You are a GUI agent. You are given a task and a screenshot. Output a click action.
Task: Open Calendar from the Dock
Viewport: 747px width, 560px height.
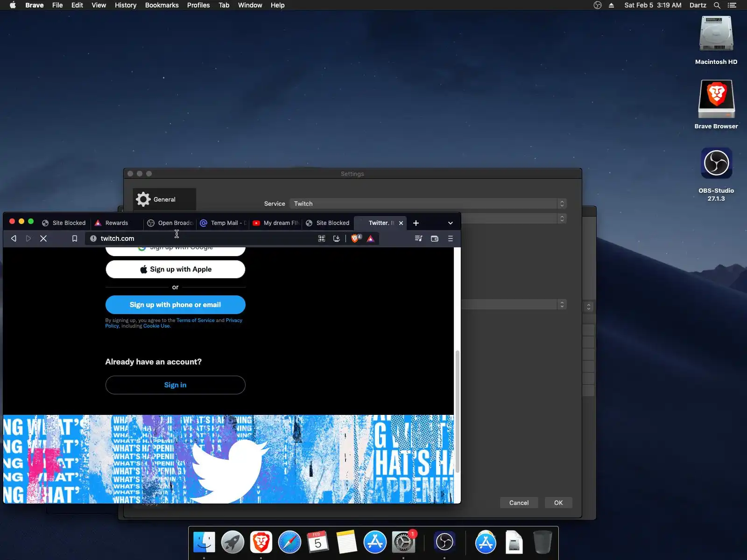tap(318, 542)
